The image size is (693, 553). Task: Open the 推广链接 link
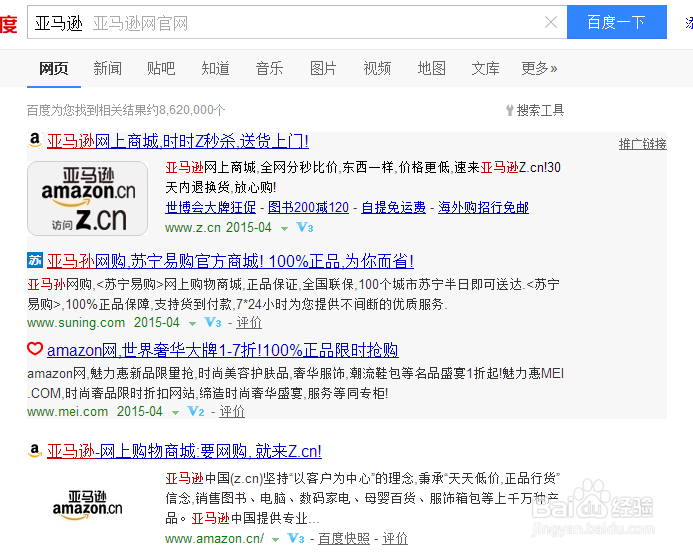(642, 144)
